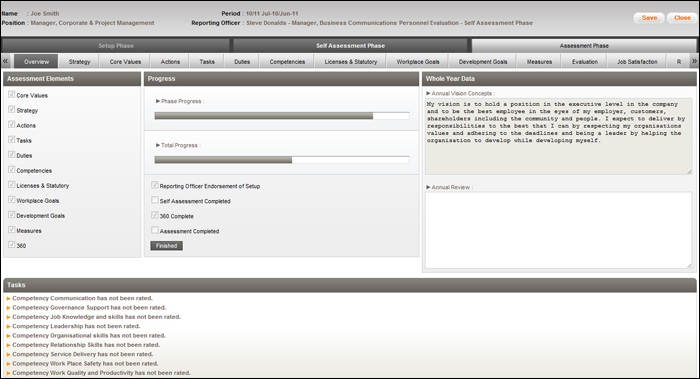Click orange arrow beside Work Place Safety task
The width and height of the screenshot is (700, 379).
point(8,364)
